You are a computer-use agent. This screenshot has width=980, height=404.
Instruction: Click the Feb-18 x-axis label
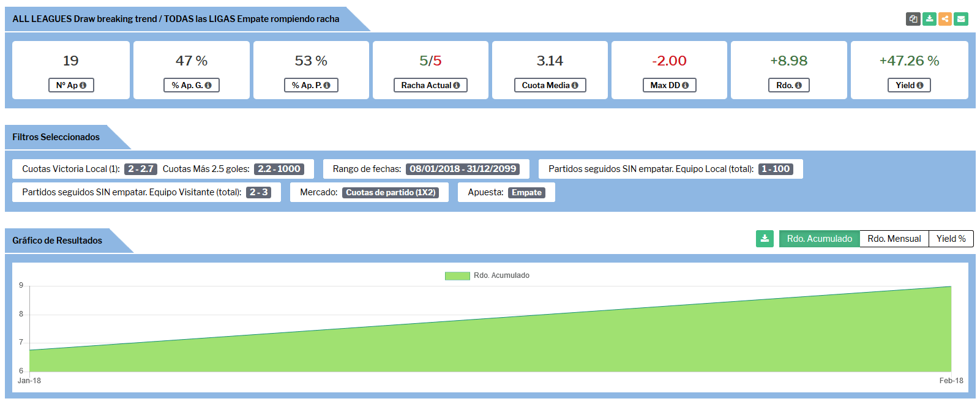coord(951,381)
